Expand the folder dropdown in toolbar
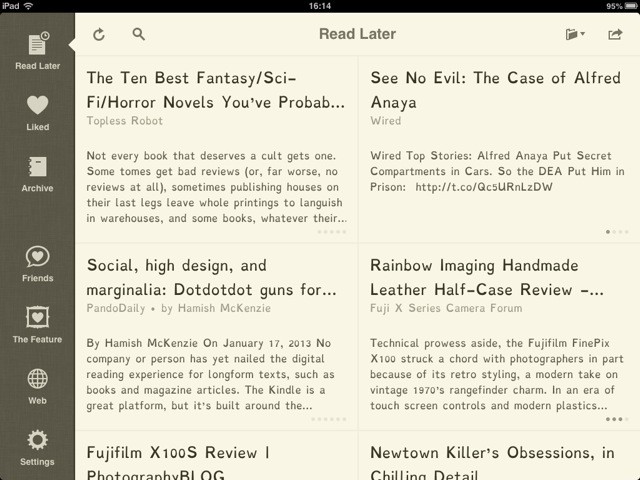The width and height of the screenshot is (640, 480). [575, 35]
